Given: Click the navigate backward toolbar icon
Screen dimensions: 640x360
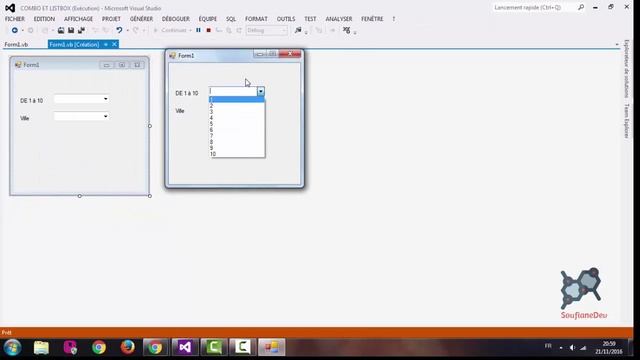Looking at the screenshot, I should click(x=15, y=30).
